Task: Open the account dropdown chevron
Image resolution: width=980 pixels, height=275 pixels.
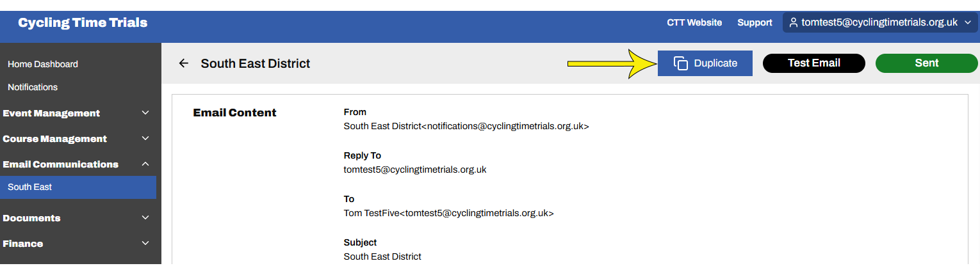Action: coord(967,22)
